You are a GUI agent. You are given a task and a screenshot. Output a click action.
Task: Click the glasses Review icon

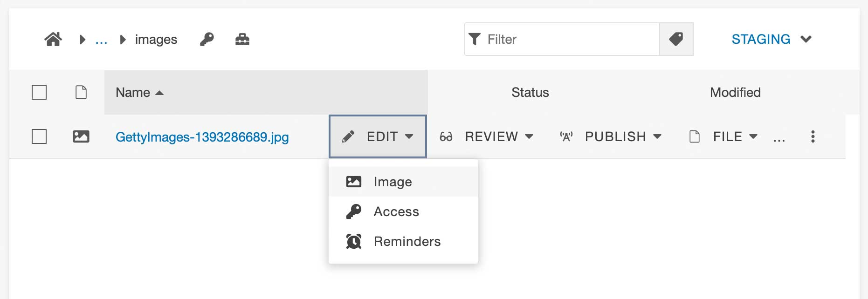tap(445, 136)
